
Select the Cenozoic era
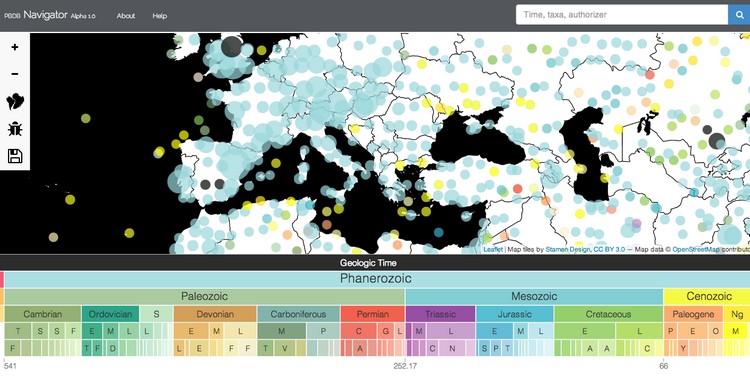pos(707,297)
